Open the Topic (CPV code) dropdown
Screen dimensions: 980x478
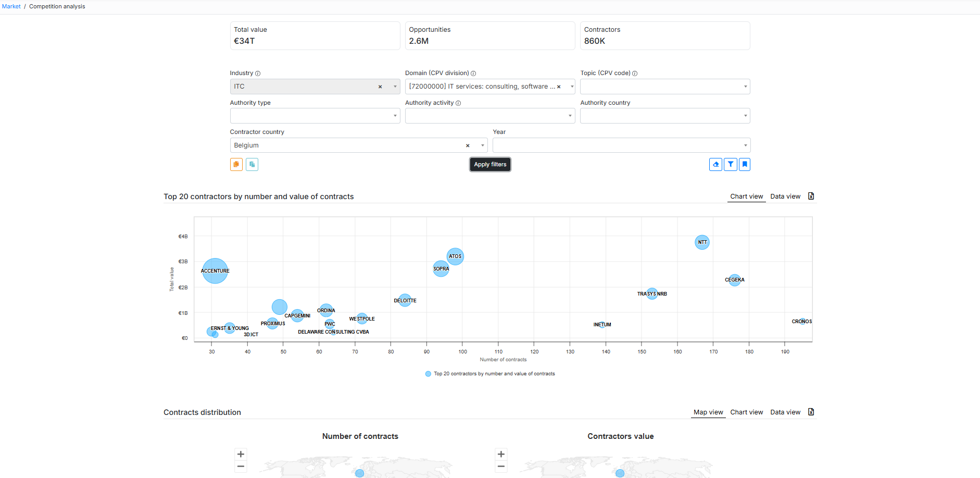coord(665,87)
